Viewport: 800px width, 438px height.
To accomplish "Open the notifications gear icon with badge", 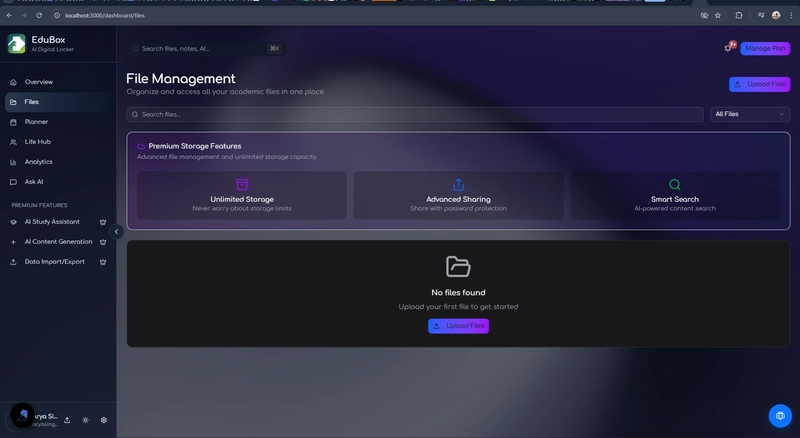I will click(x=729, y=48).
